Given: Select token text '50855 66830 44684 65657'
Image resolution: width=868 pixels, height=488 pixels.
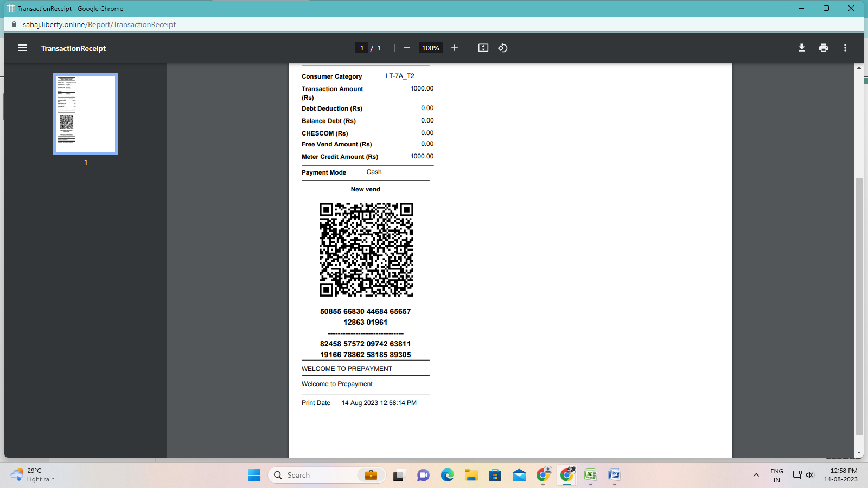Looking at the screenshot, I should pos(366,311).
